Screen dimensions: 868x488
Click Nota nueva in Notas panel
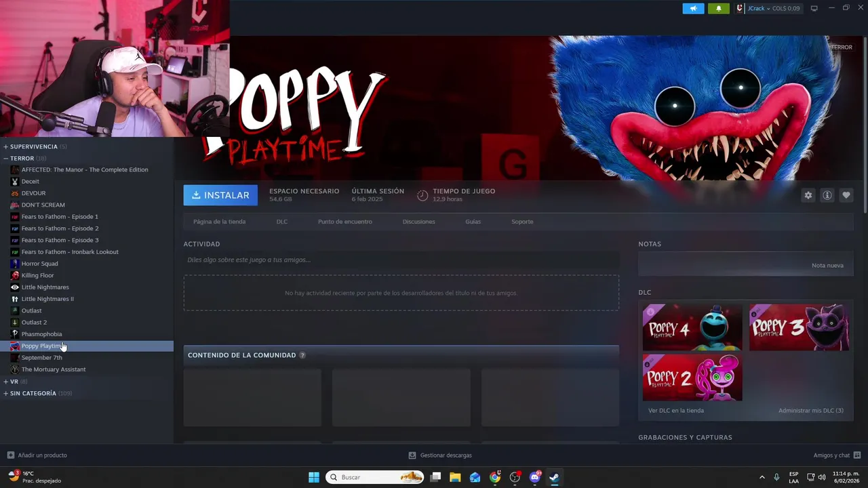827,265
